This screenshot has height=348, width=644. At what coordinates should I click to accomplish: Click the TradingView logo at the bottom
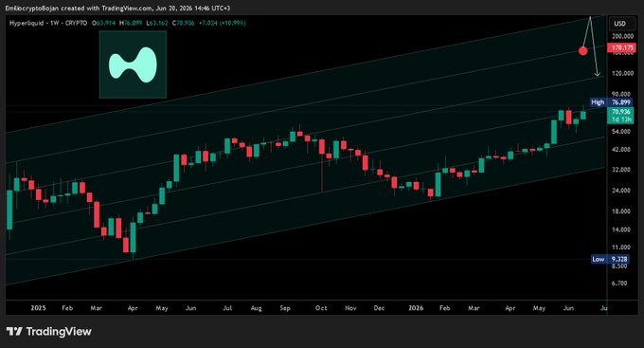coord(49,332)
